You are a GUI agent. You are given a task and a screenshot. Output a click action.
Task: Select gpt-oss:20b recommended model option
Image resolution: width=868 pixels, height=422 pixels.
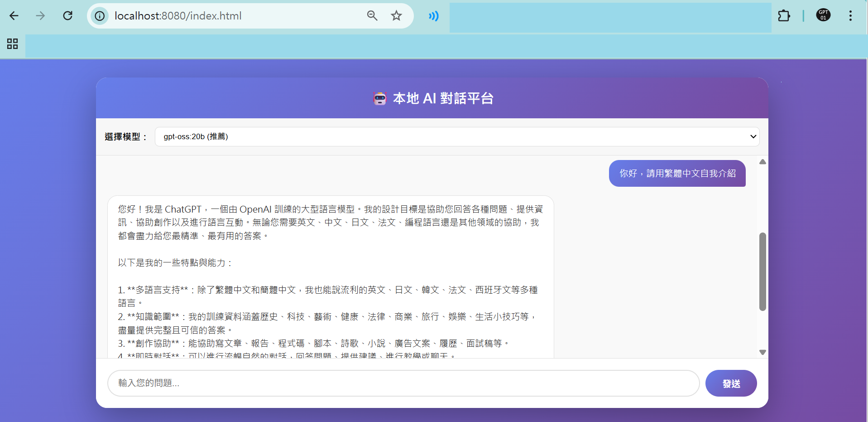pyautogui.click(x=196, y=136)
